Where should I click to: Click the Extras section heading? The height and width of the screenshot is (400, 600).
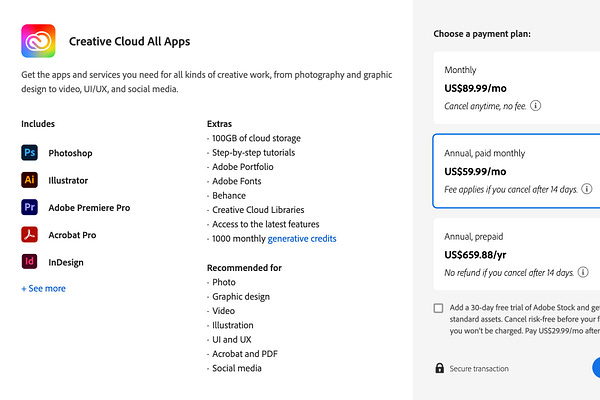pos(219,124)
